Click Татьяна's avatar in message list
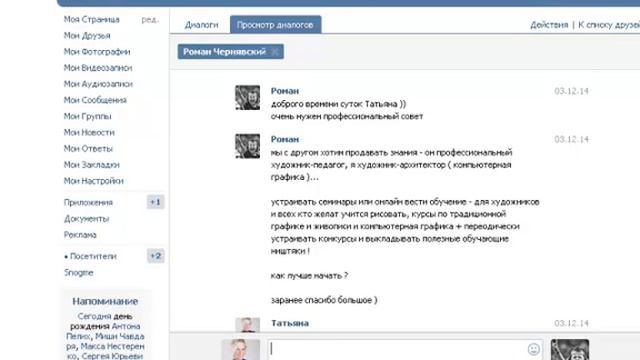This screenshot has width=640, height=360. tap(247, 325)
